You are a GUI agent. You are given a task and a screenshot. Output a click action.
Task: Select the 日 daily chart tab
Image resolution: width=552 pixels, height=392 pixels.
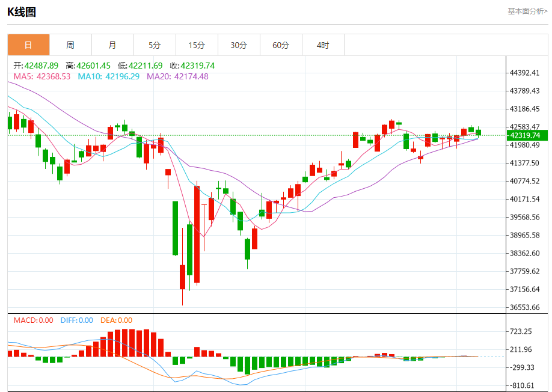tap(28, 45)
